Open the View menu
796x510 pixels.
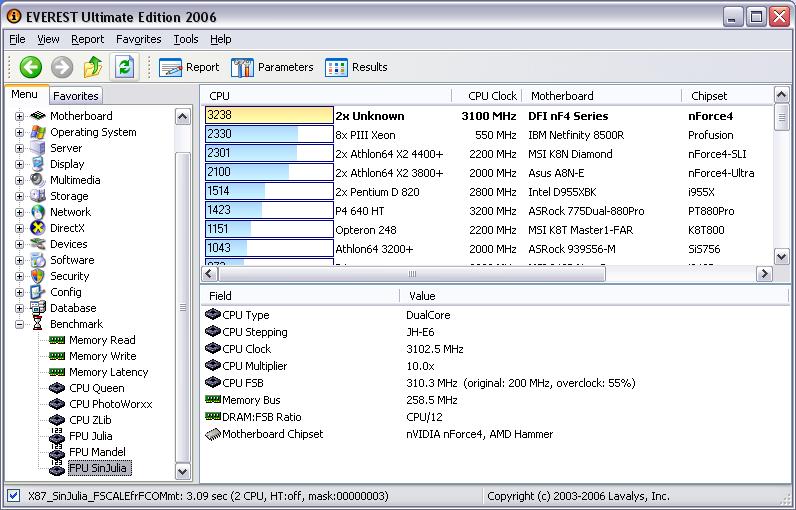(x=48, y=39)
